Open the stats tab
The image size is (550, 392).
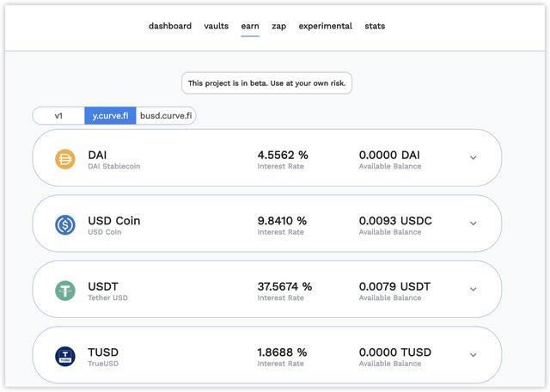click(x=375, y=26)
